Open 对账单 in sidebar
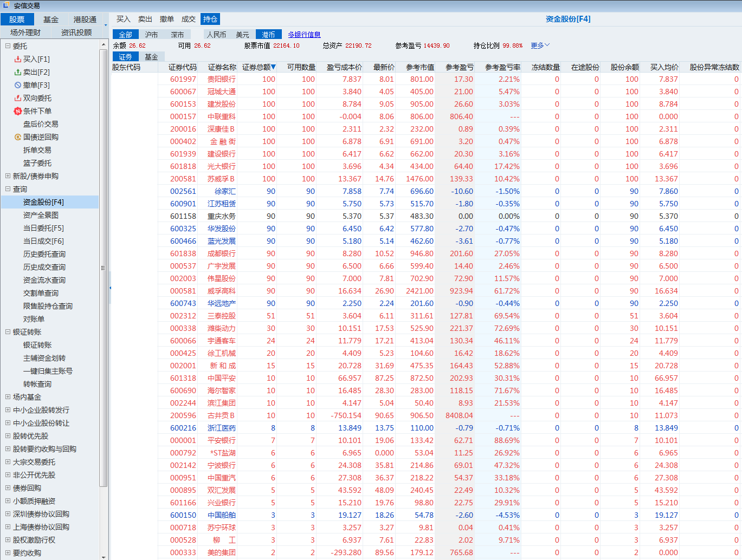Image resolution: width=742 pixels, height=560 pixels. (34, 319)
